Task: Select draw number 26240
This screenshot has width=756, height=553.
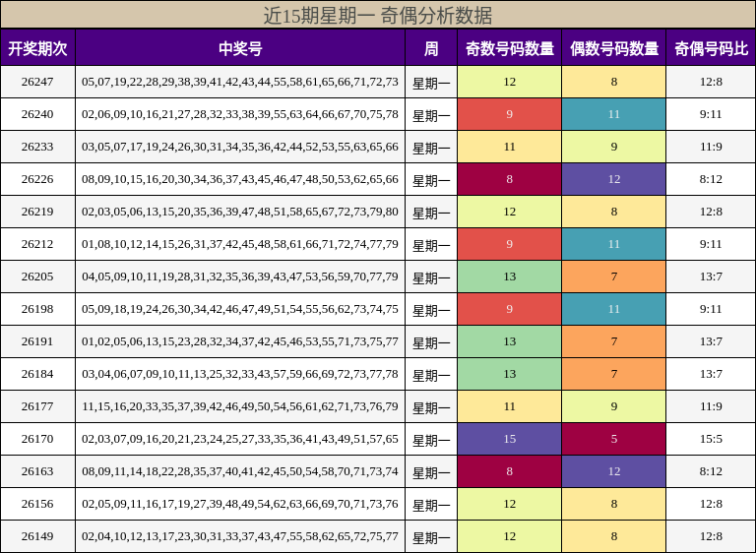Action: pyautogui.click(x=37, y=114)
